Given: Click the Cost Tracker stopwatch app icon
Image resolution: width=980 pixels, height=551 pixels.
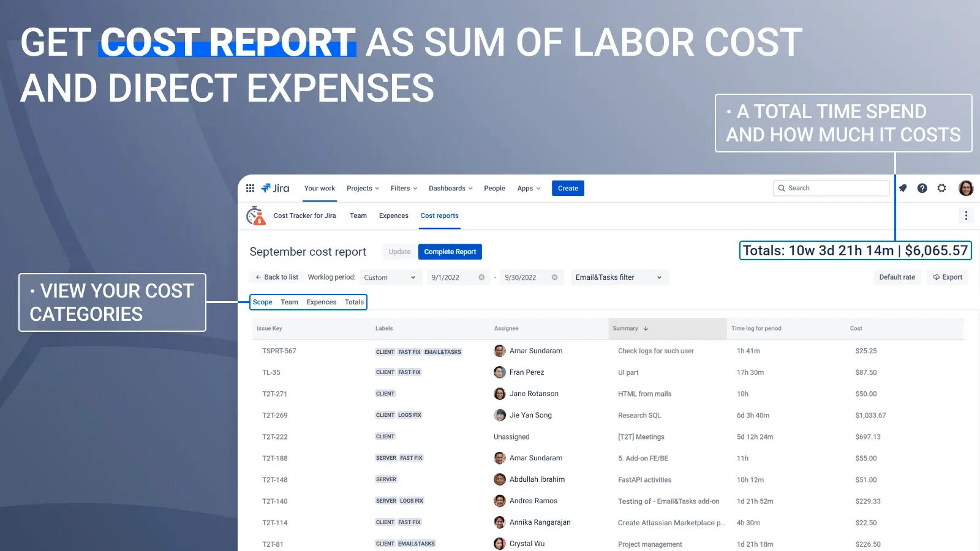Looking at the screenshot, I should [x=257, y=216].
